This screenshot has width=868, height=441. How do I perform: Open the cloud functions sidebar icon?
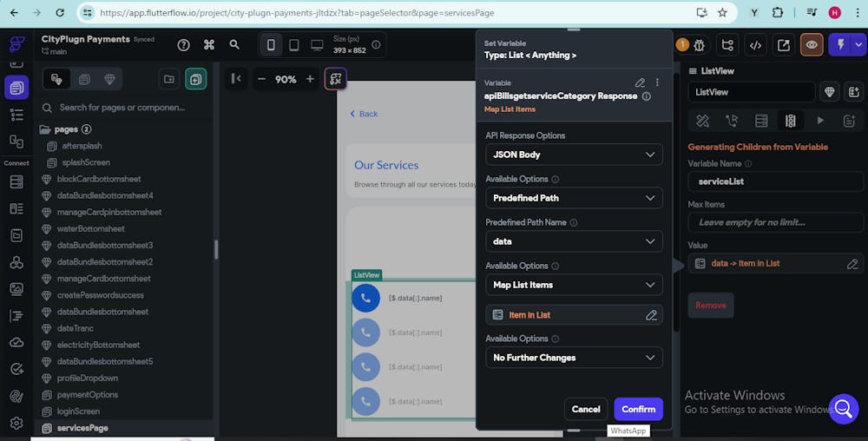(x=16, y=343)
